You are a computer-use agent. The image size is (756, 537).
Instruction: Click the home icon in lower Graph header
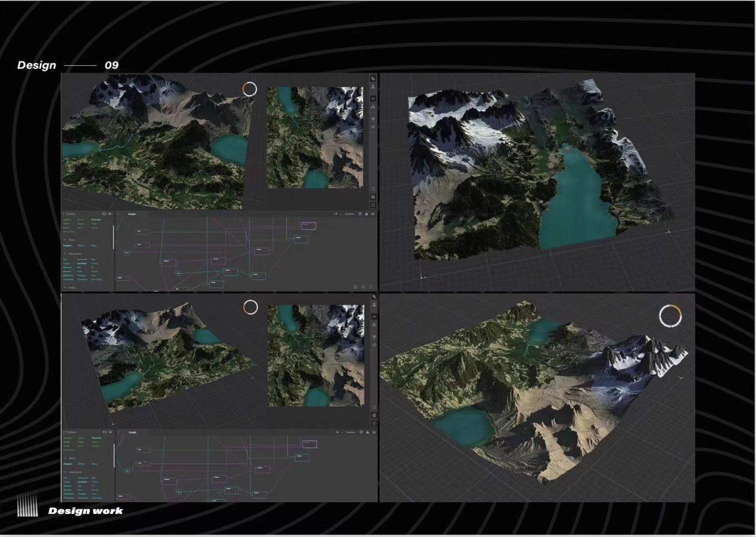point(367,432)
